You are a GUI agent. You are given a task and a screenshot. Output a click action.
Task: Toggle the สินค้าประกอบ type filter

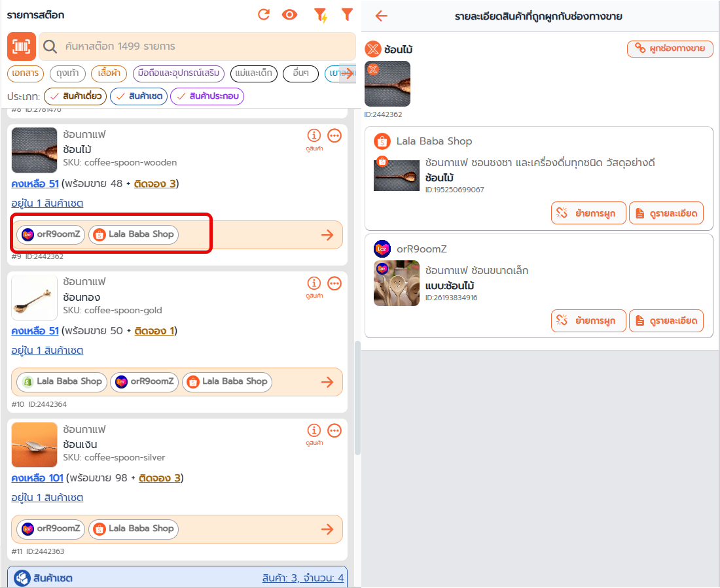pos(207,97)
